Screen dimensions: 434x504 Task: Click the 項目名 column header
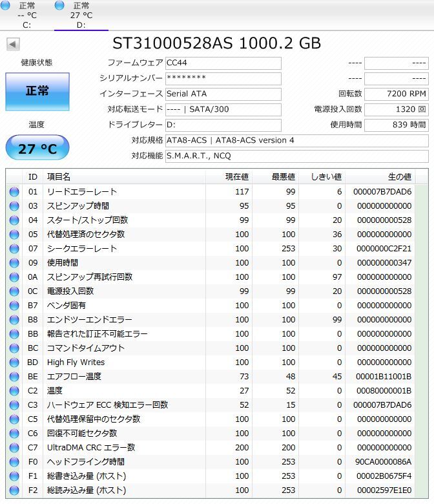[124, 177]
